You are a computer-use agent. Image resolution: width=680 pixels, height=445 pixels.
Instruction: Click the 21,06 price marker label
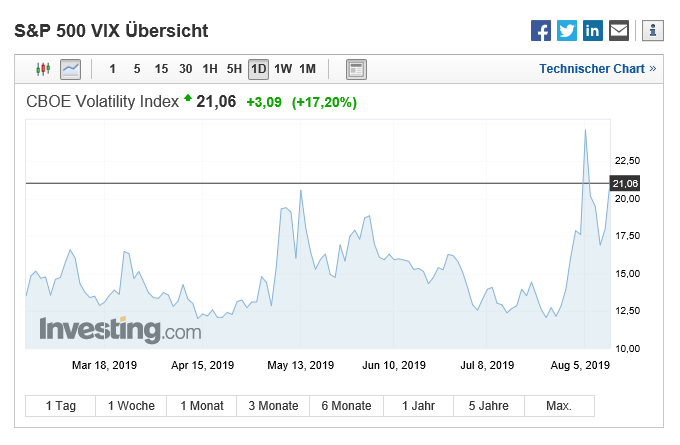pos(625,184)
